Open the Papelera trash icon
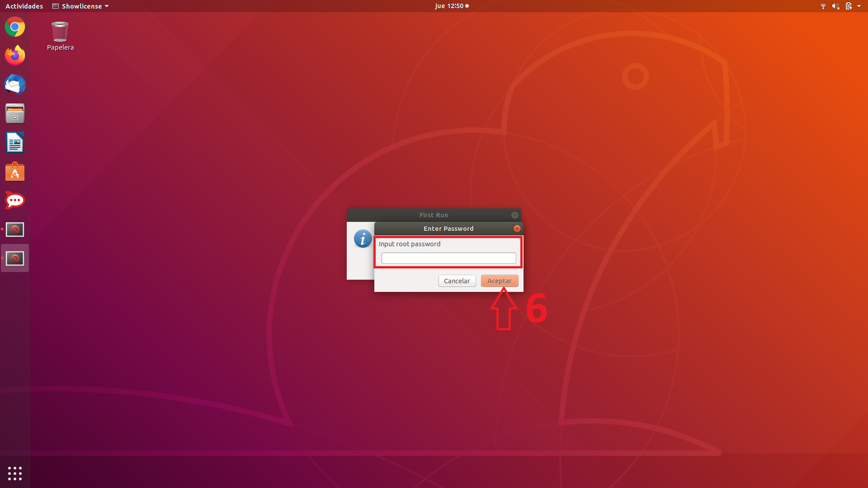868x488 pixels. coord(60,32)
